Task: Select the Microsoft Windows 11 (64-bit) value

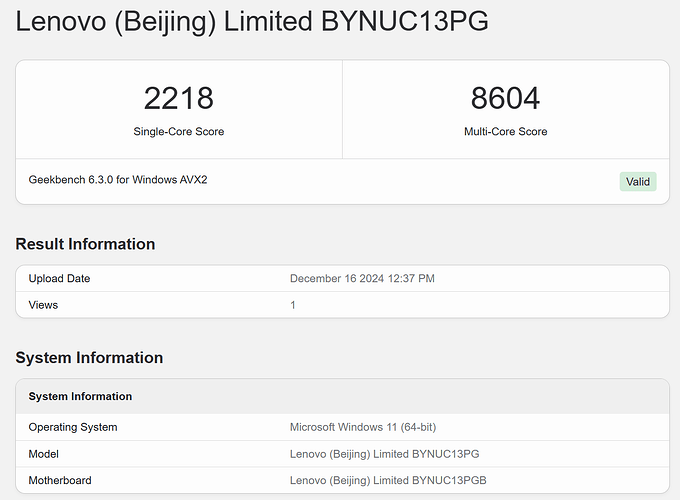Action: click(367, 427)
